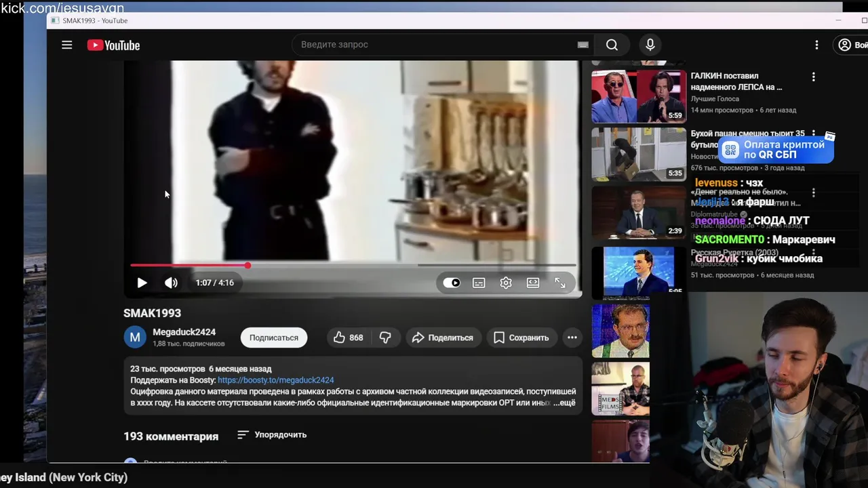
Task: Open player settings gear
Action: click(x=506, y=283)
